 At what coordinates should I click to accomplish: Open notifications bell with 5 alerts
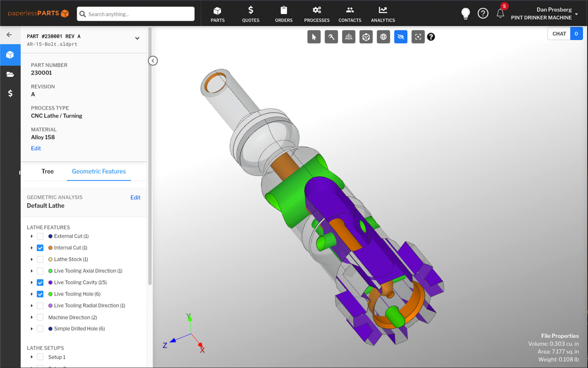click(x=500, y=13)
